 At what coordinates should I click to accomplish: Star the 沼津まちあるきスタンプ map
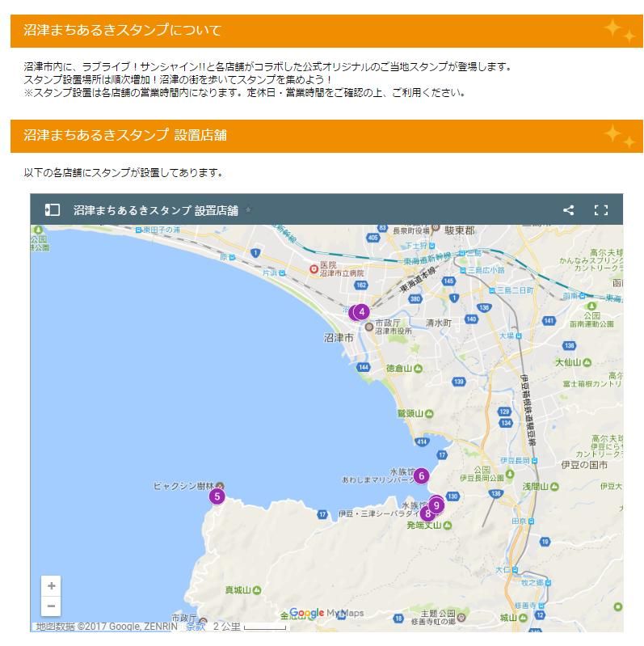[x=248, y=210]
